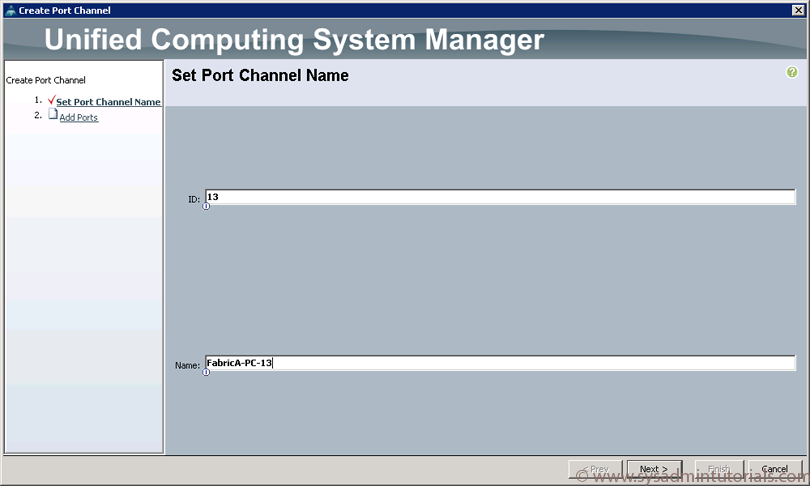810x486 pixels.
Task: Click the Next button
Action: (x=654, y=469)
